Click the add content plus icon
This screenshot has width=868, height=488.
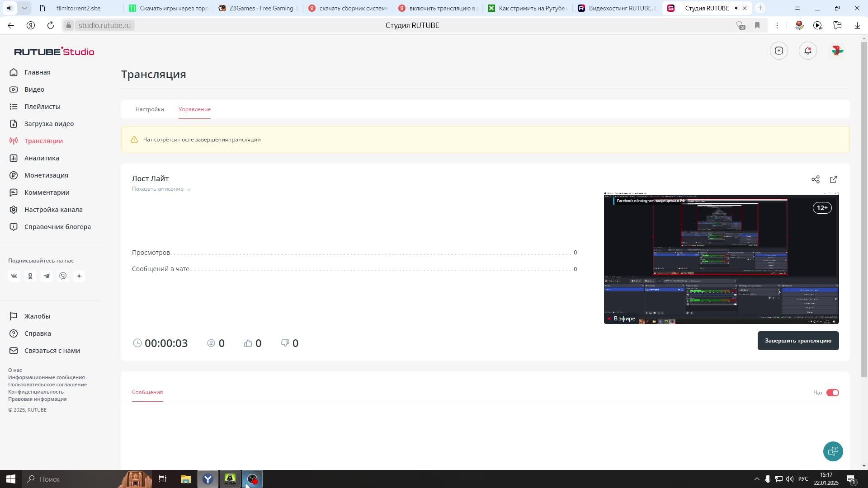point(778,51)
